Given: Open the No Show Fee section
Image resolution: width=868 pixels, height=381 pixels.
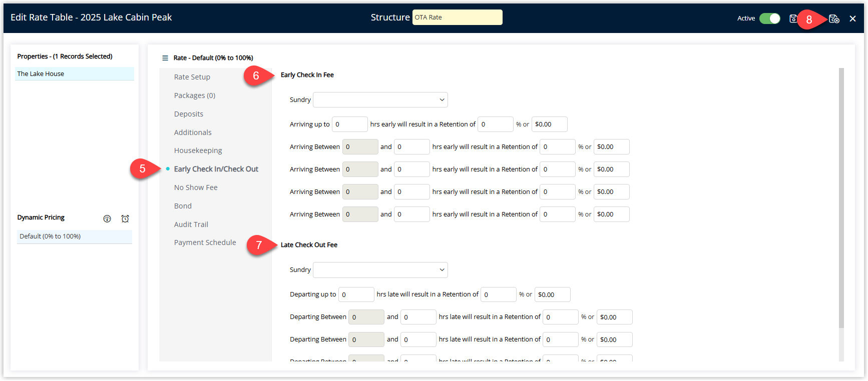Looking at the screenshot, I should click(196, 187).
